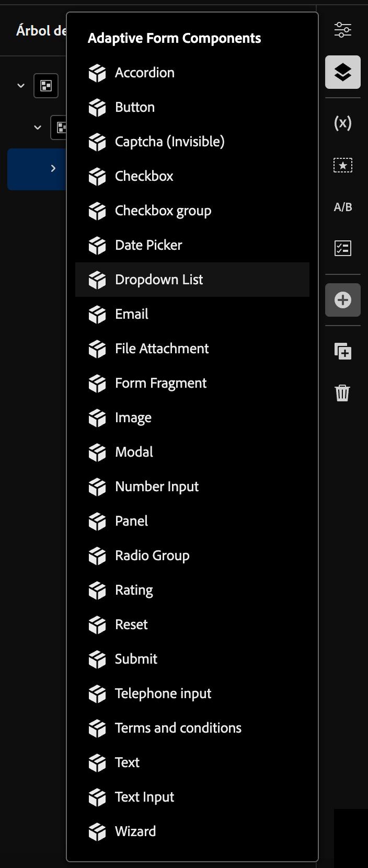
Task: Pick Radio Group from the list
Action: pos(192,555)
